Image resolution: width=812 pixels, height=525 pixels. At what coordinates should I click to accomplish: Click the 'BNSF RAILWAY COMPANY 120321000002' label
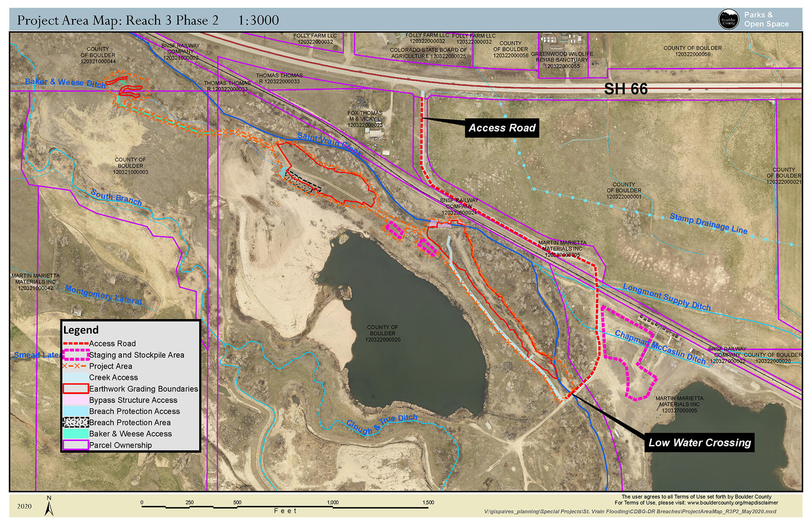point(180,52)
